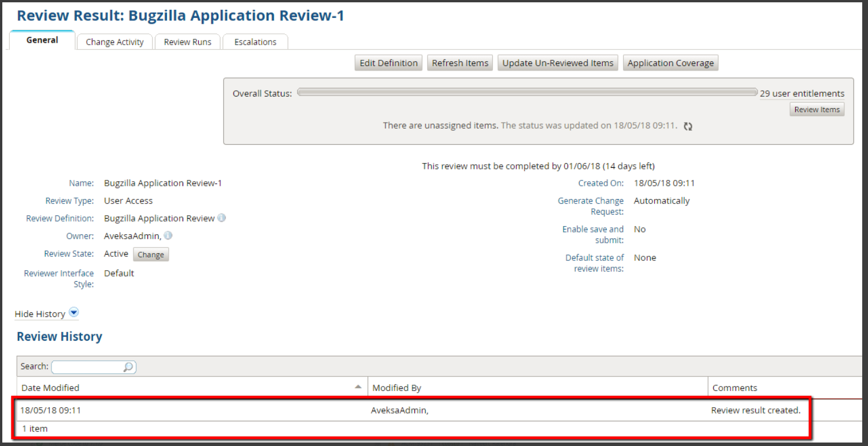Screen dimensions: 868x446
Task: Open Application Coverage
Action: tap(670, 63)
